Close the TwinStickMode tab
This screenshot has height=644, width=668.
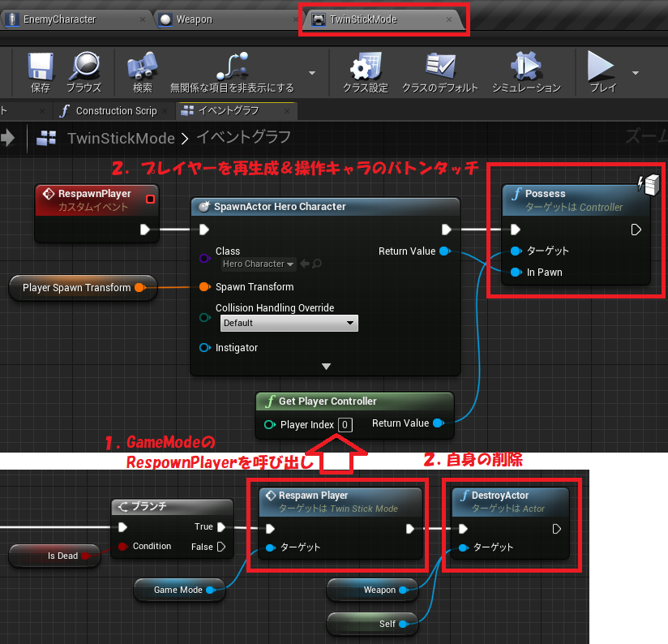pyautogui.click(x=449, y=19)
